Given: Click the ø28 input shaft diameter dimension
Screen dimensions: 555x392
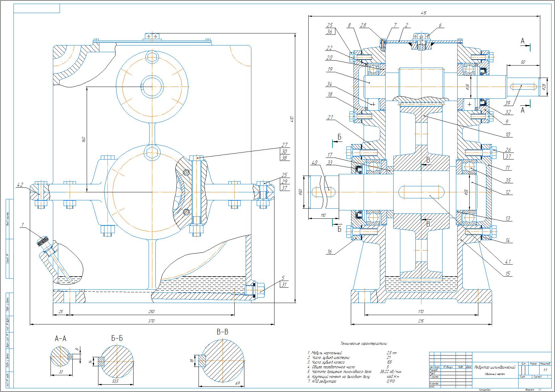Looking at the screenshot, I should [x=544, y=87].
